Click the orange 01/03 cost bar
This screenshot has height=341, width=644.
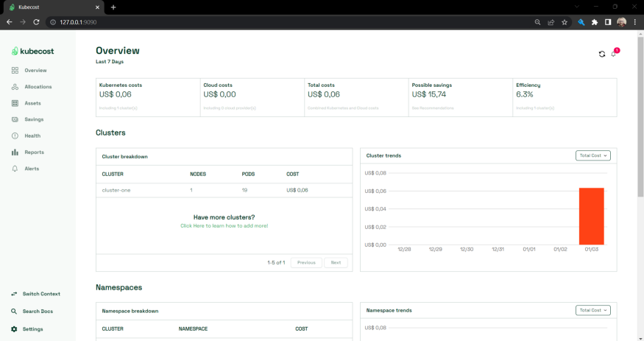(591, 216)
